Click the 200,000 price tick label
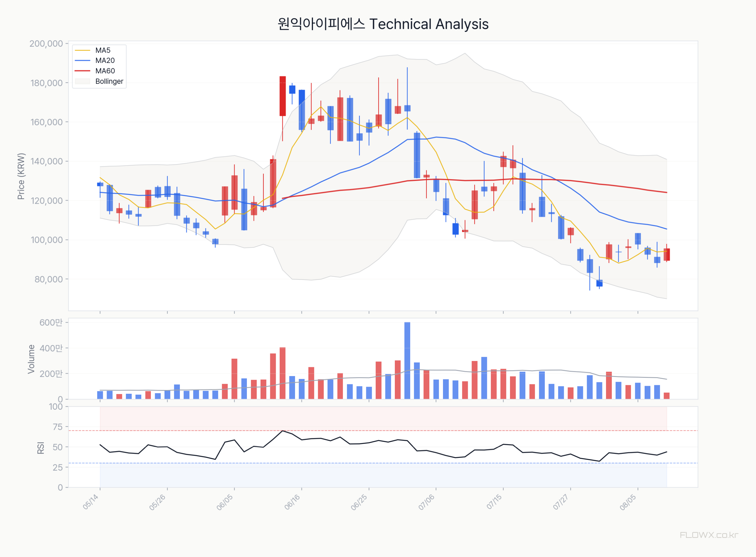Viewport: 756px width, 557px height. 46,43
